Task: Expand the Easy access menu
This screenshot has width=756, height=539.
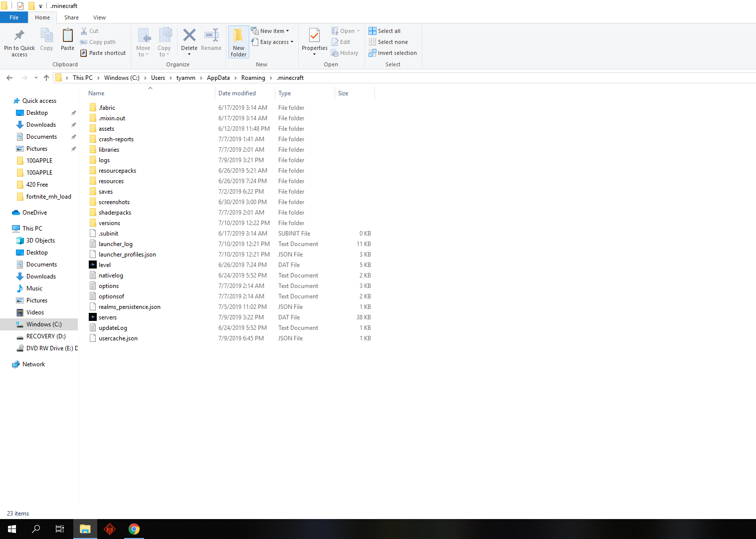Action: (272, 42)
